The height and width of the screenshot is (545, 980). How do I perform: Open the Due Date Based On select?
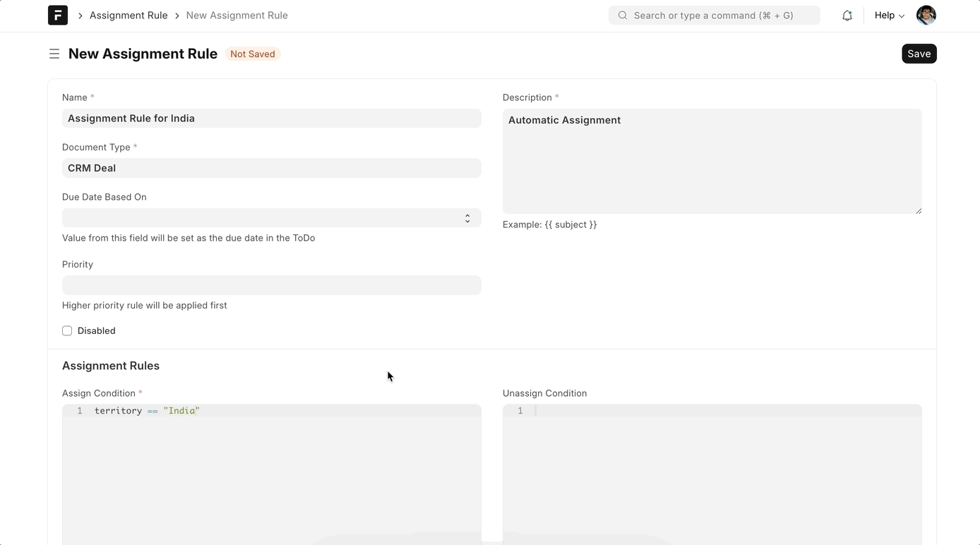(272, 218)
